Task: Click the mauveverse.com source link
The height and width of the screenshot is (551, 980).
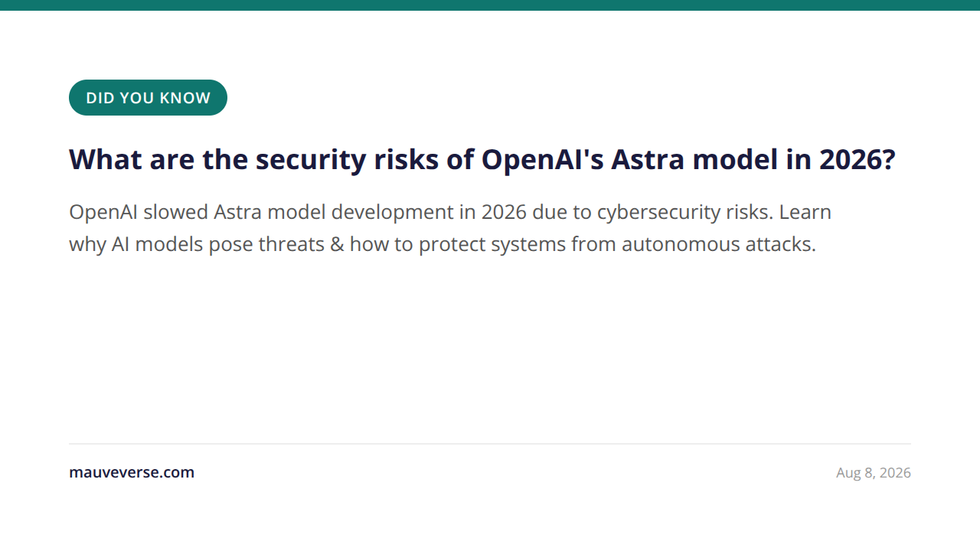Action: tap(132, 472)
